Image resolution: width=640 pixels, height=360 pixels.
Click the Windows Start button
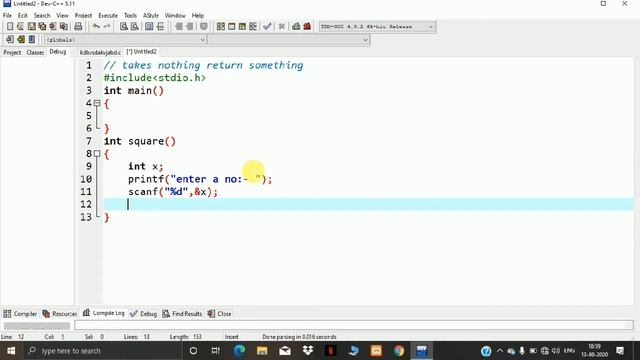click(x=11, y=351)
